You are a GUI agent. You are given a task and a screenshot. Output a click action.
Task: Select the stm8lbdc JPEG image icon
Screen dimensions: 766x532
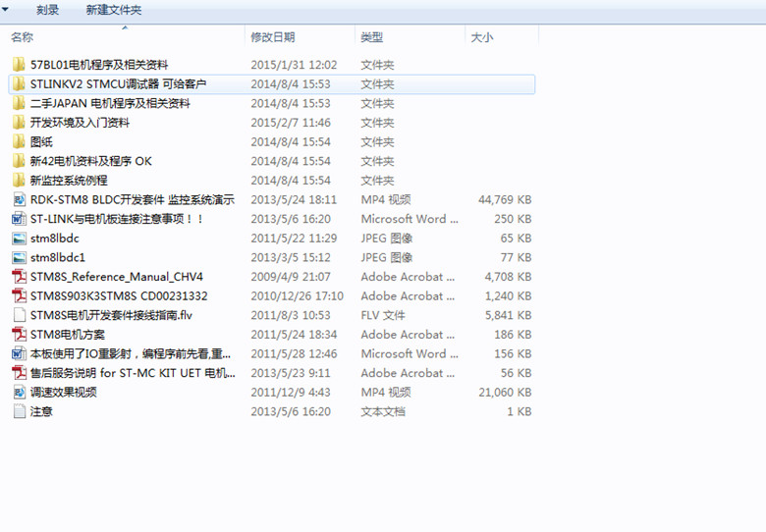point(19,238)
